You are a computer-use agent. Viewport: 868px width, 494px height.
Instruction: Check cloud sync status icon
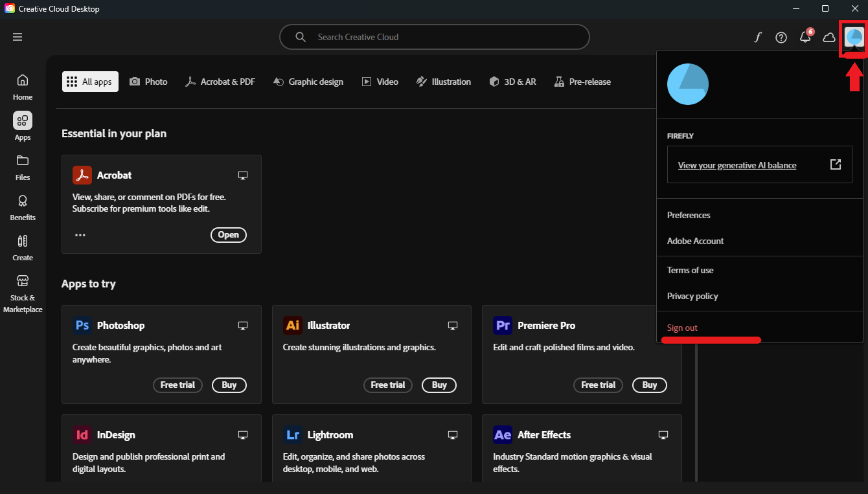(x=829, y=38)
